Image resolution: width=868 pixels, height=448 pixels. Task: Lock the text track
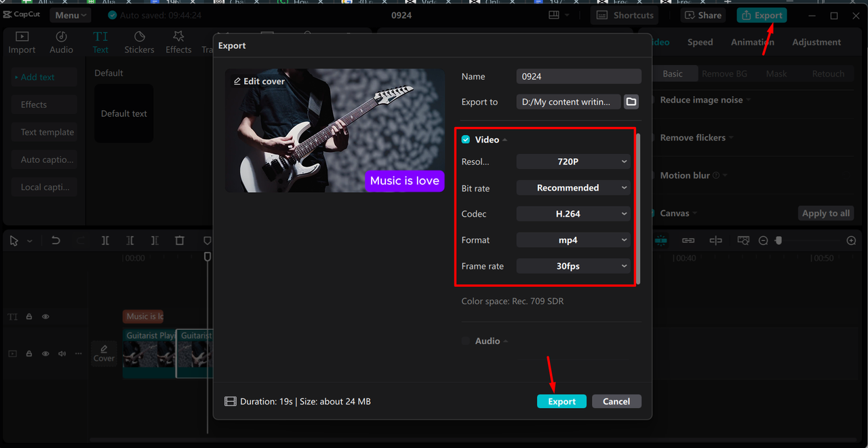[29, 316]
